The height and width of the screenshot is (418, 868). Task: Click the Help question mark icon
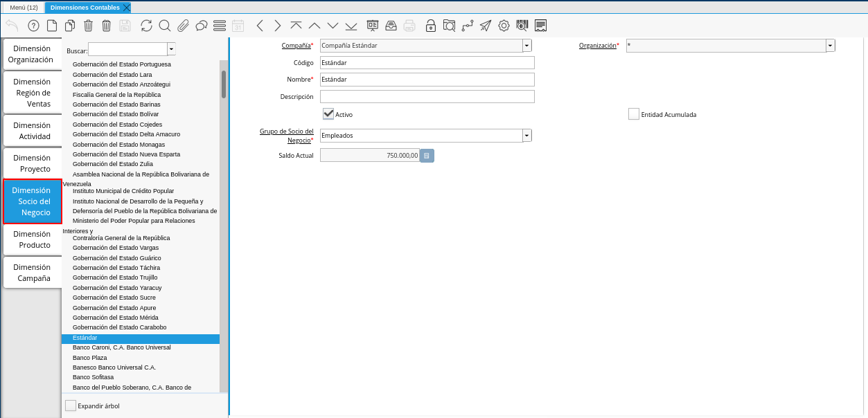[33, 26]
